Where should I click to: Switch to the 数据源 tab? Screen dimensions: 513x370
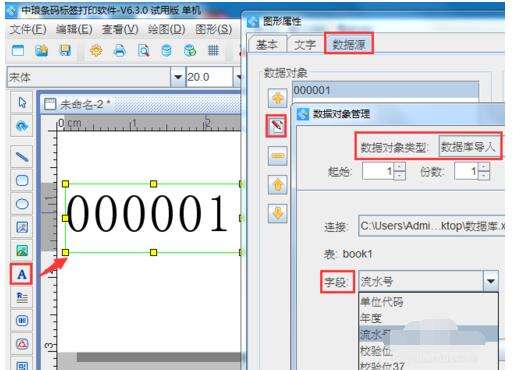349,44
